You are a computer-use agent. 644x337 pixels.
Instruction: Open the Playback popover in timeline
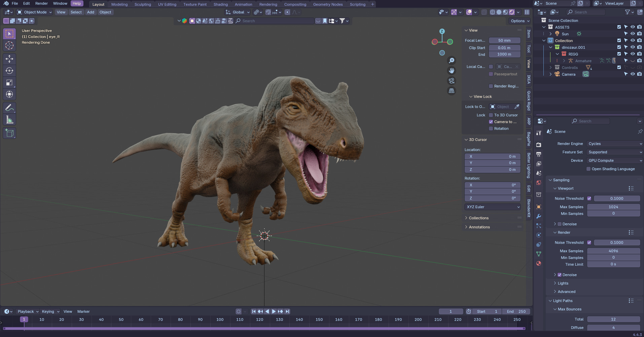coord(28,311)
